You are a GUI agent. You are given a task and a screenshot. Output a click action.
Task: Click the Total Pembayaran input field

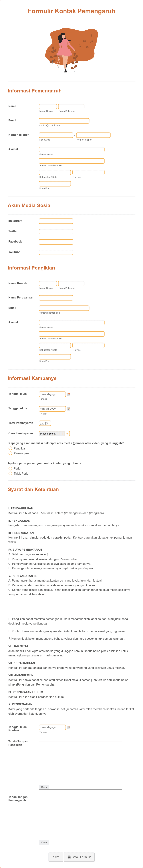[x=45, y=423]
